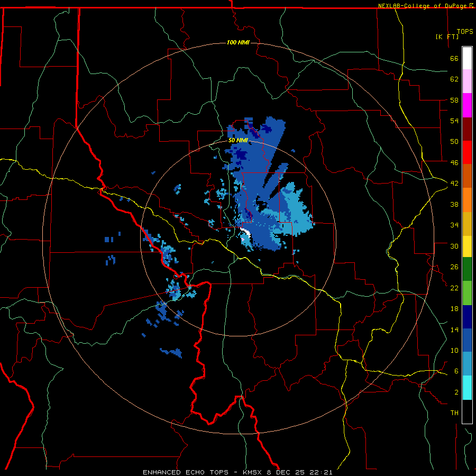Screen dimensions: 476x476
Task: Click the 38 value on legend scale
Action: click(x=454, y=204)
